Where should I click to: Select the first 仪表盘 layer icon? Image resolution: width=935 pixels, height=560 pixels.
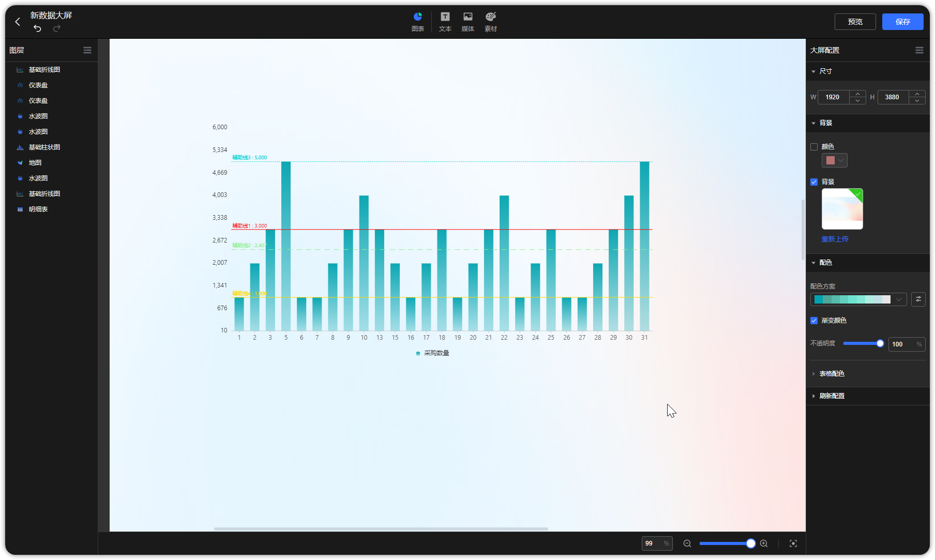20,85
